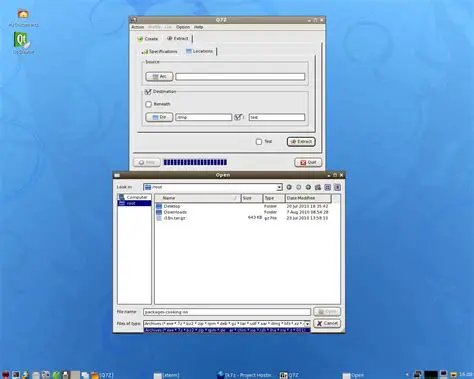Open the Option menu in Q7Z
Image resolution: width=474 pixels, height=379 pixels.
pos(183,27)
